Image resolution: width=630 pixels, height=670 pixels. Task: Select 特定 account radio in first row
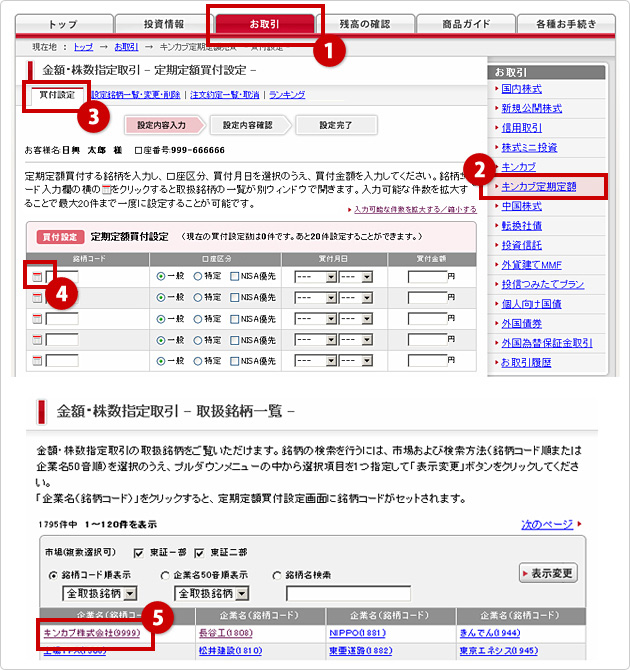pyautogui.click(x=197, y=276)
